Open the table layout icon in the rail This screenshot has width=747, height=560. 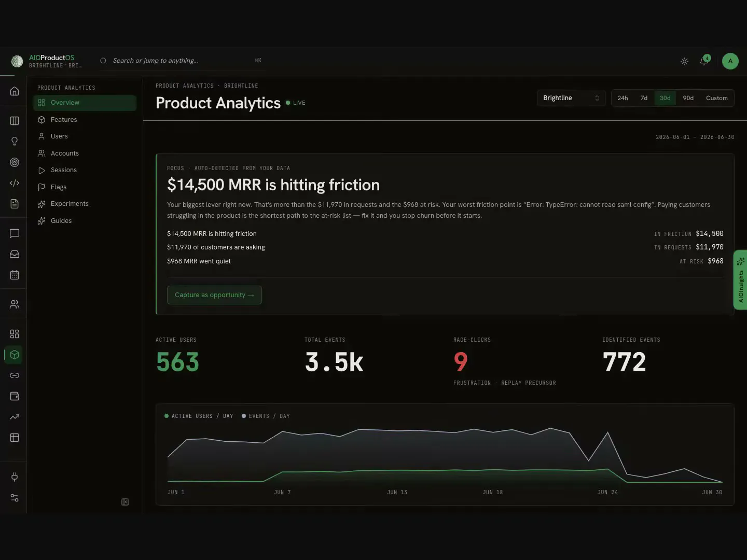[15, 438]
